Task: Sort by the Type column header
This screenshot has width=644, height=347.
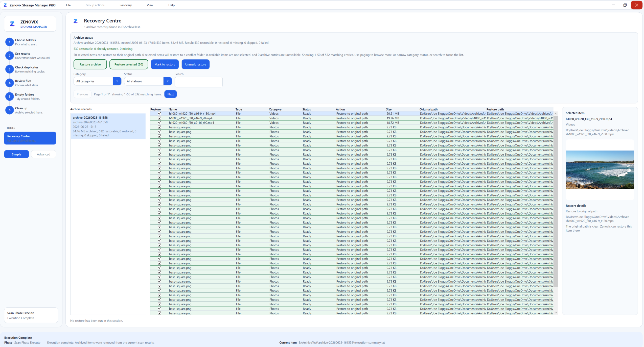Action: [239, 109]
